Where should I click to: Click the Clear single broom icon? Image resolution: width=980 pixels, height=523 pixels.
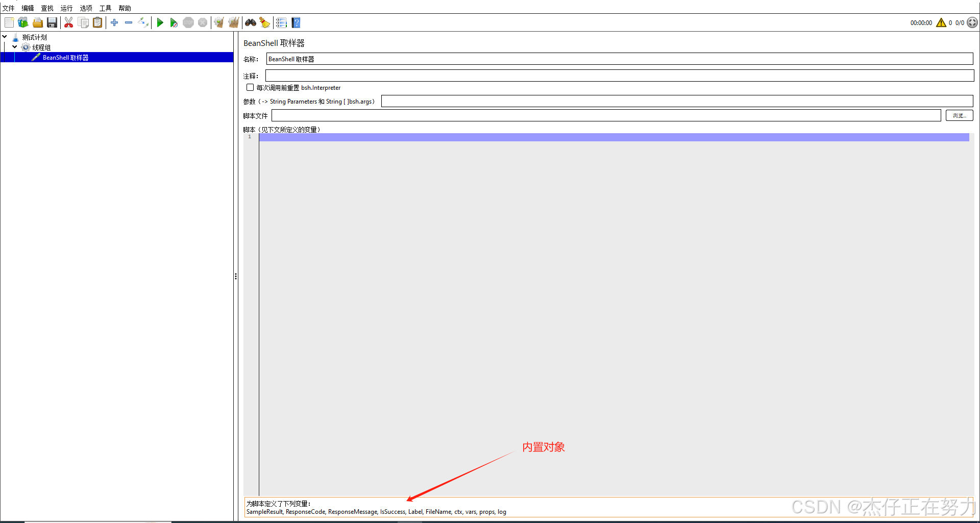point(219,22)
